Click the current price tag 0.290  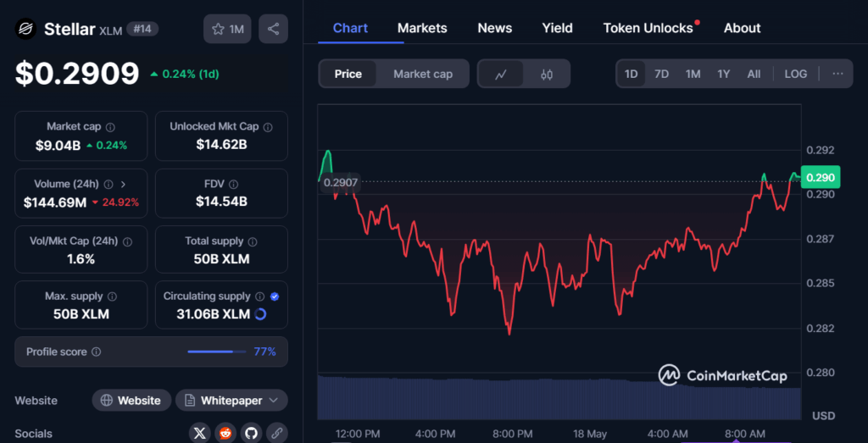point(821,178)
